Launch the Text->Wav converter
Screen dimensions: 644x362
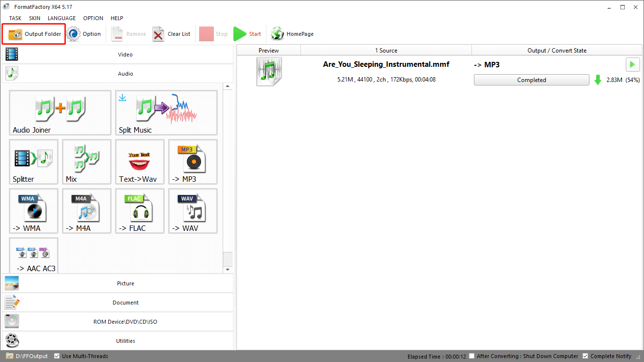140,162
